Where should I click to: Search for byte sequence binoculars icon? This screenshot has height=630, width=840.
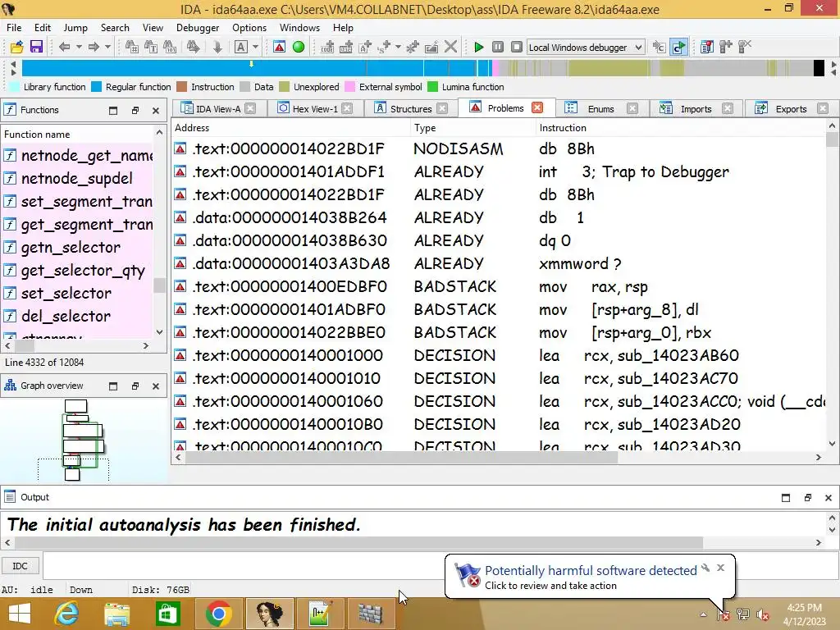(170, 47)
